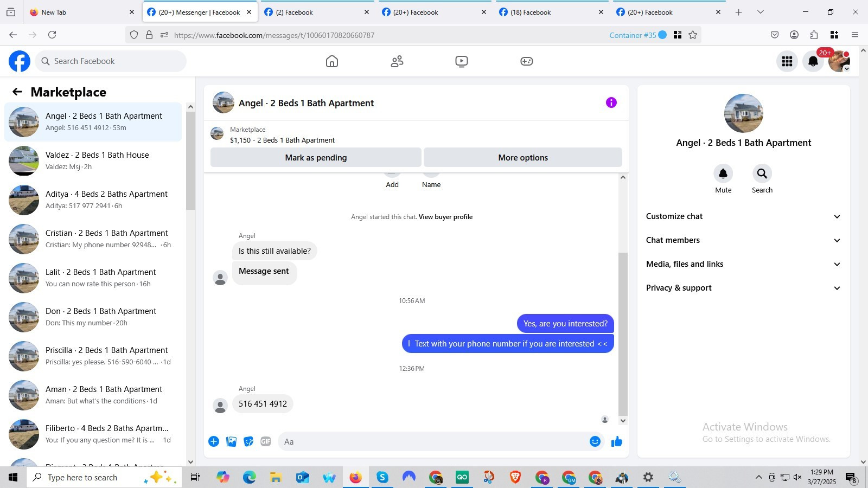Open Aditya 4 Beds 2 Baths chat

coord(93,200)
